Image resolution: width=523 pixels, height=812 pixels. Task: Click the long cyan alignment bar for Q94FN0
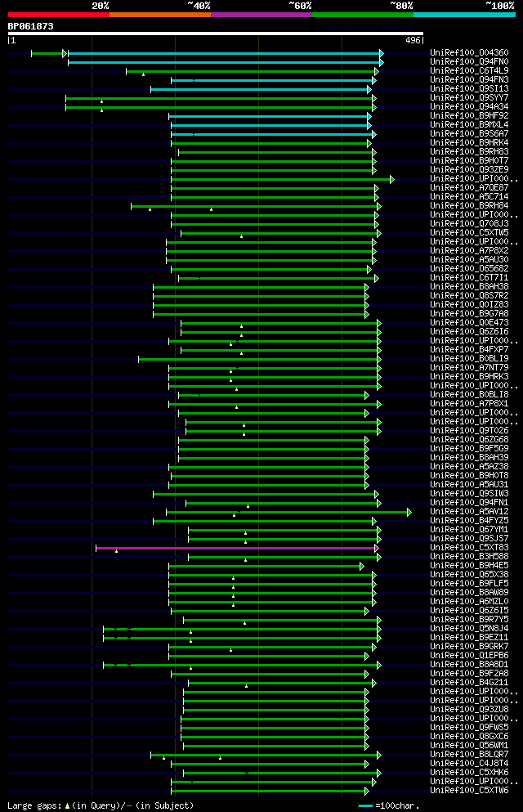pos(226,63)
